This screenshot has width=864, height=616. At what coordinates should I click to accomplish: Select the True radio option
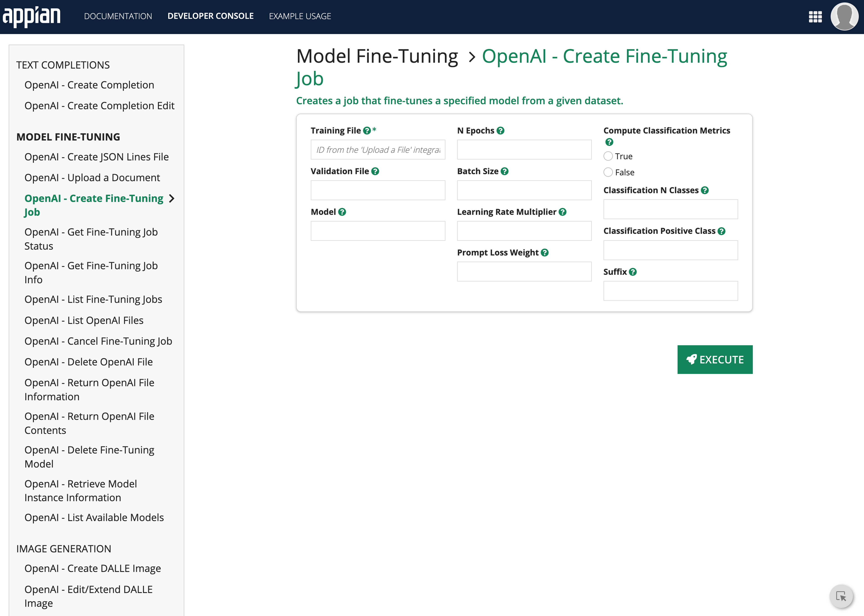(x=608, y=156)
